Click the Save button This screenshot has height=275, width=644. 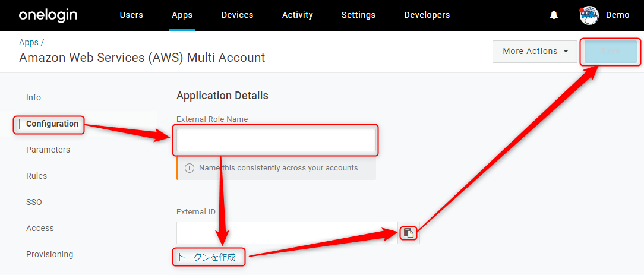click(610, 51)
